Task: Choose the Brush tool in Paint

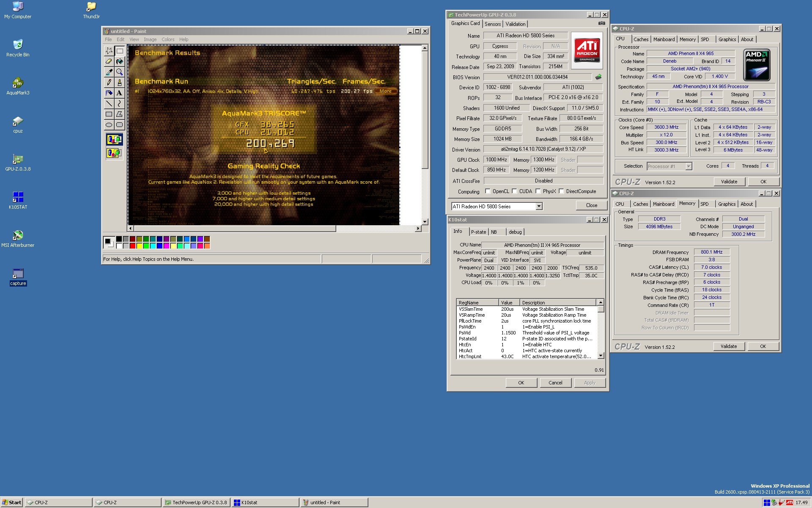Action: click(120, 83)
